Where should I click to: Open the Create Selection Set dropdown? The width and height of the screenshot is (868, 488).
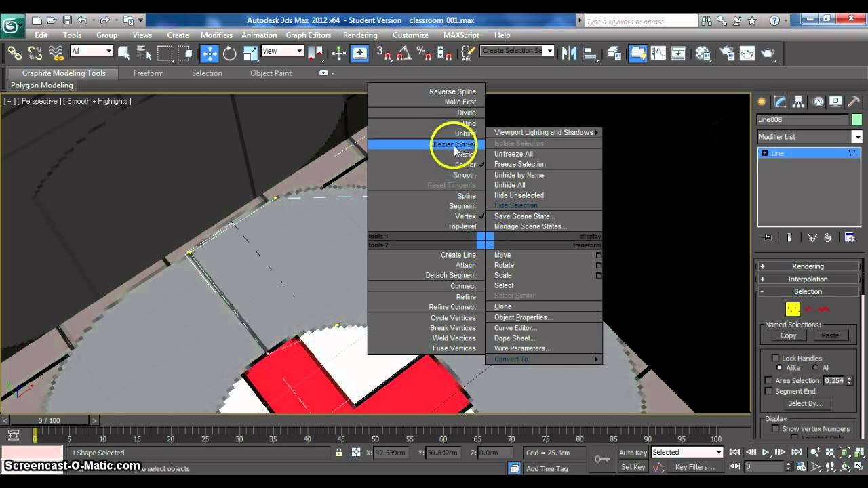coord(517,51)
